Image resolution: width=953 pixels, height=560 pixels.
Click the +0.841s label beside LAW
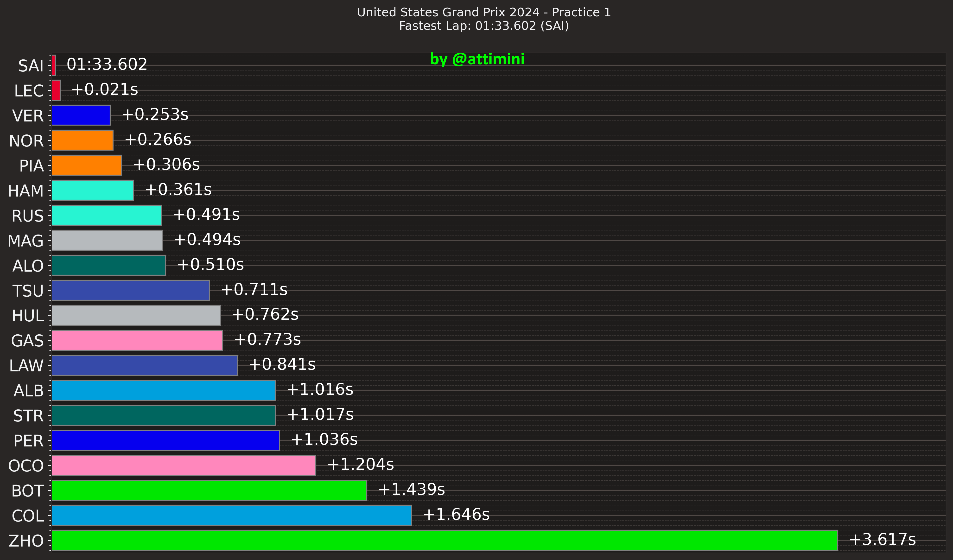282,364
